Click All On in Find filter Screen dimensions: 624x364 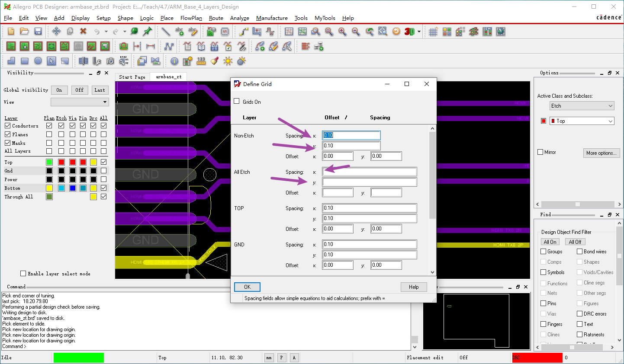pyautogui.click(x=550, y=242)
